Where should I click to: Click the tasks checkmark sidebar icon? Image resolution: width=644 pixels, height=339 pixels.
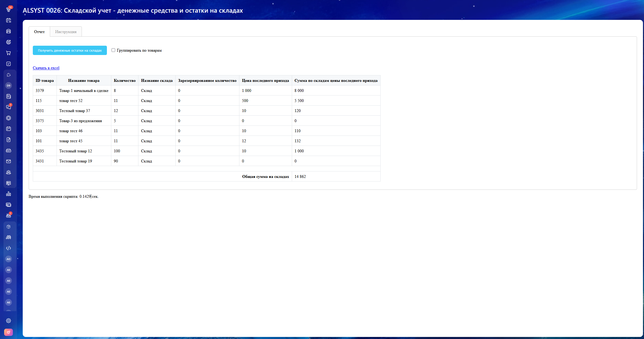pos(9,64)
